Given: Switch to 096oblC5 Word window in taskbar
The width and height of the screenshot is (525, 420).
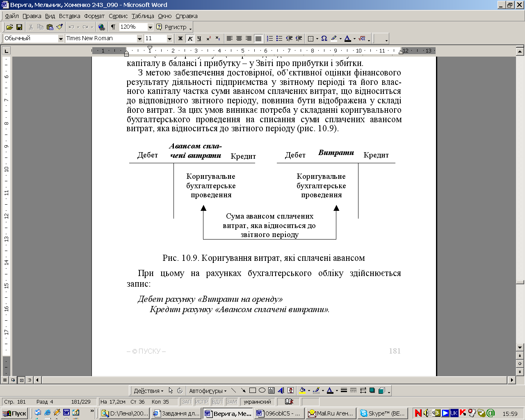Looking at the screenshot, I should (279, 413).
